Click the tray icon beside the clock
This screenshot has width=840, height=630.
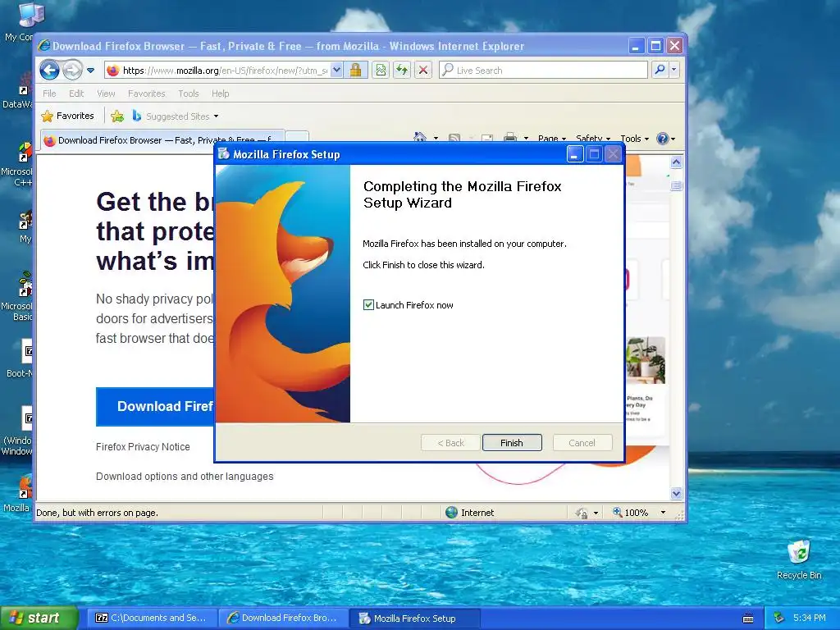click(x=779, y=619)
